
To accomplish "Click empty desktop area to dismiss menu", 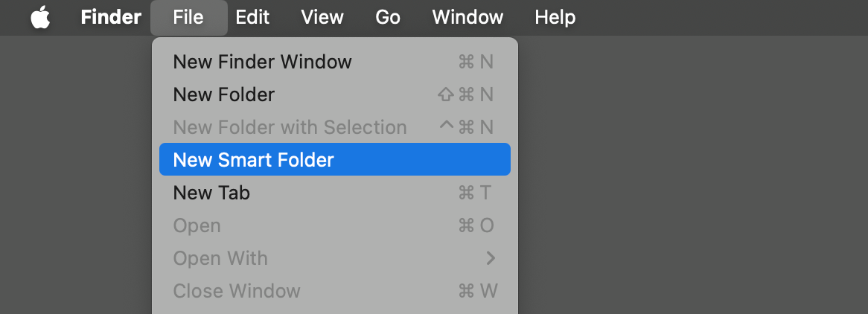I will [692, 186].
